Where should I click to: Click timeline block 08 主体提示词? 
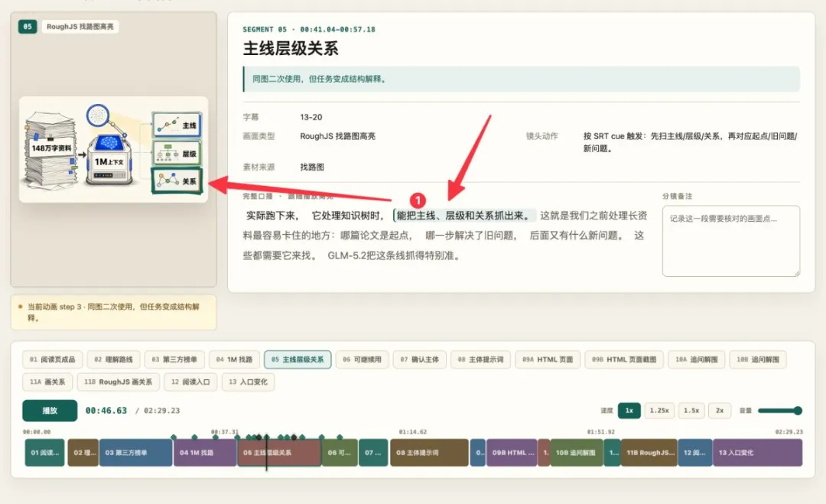pyautogui.click(x=429, y=453)
